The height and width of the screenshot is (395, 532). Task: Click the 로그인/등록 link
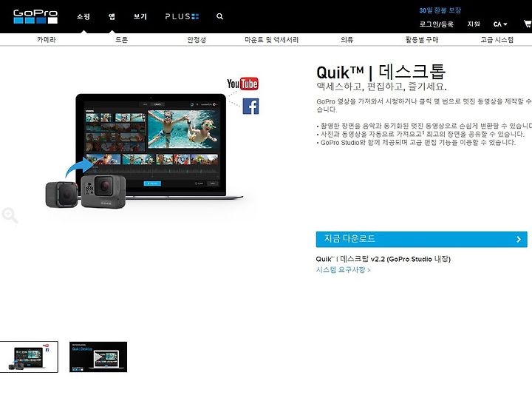436,24
